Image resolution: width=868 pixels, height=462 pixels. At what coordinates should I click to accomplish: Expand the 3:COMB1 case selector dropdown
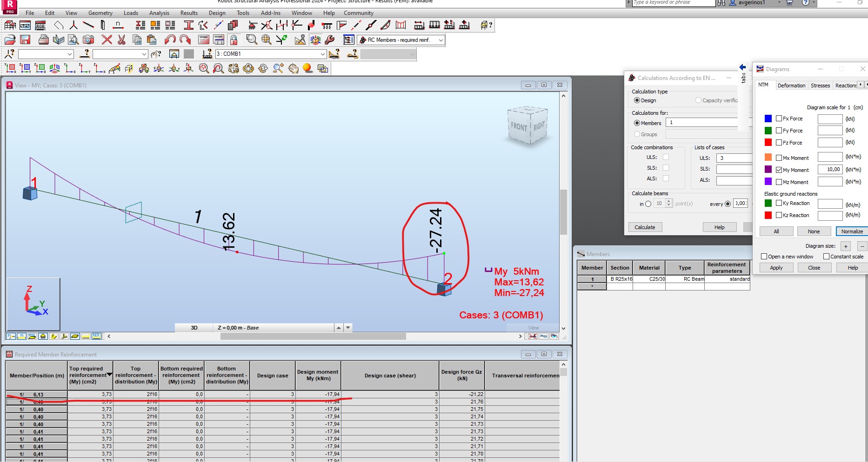tap(323, 54)
